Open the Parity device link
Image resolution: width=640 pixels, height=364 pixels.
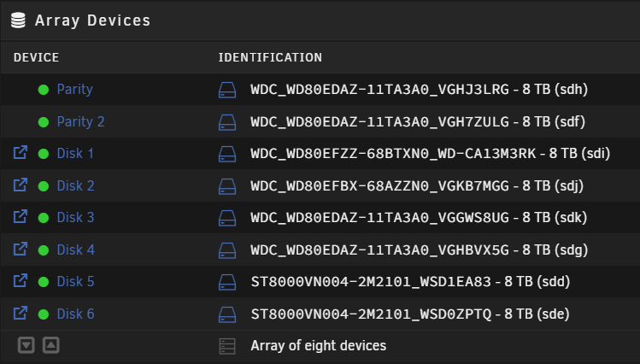coord(75,89)
